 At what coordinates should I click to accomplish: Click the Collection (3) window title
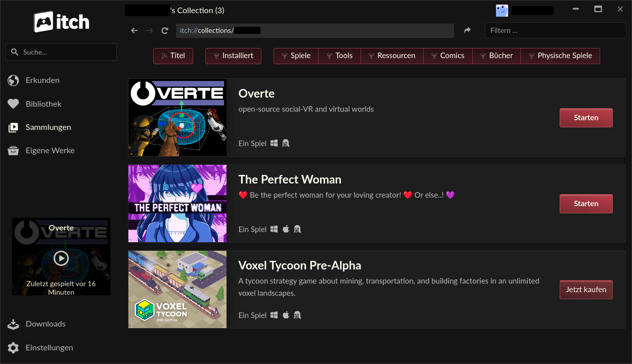coord(198,10)
